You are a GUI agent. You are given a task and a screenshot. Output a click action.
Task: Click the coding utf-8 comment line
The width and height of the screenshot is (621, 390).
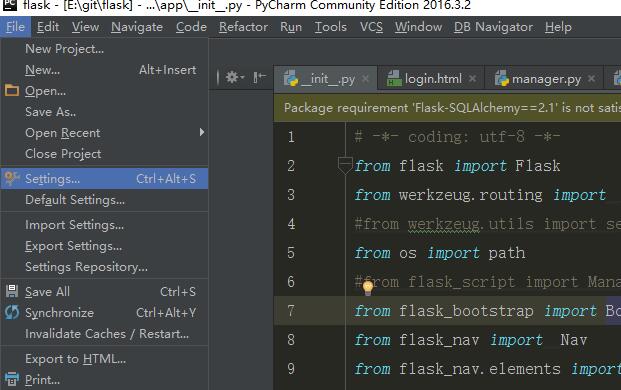click(457, 137)
